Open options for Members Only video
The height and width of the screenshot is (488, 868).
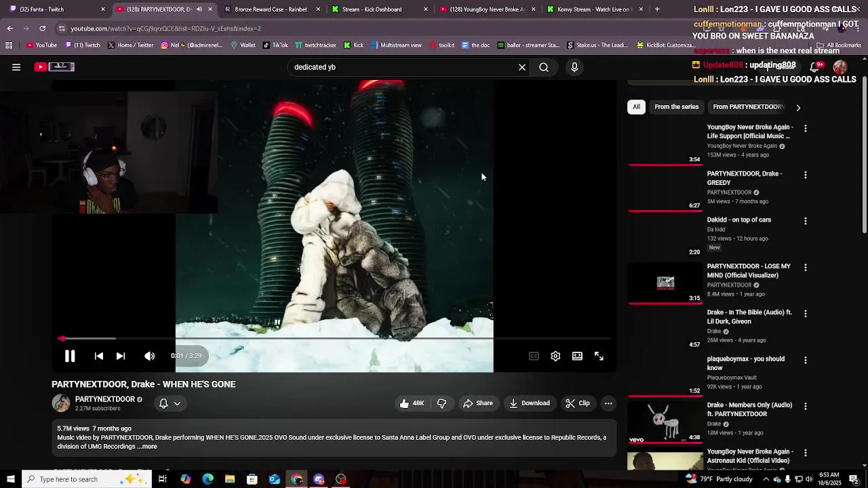[806, 407]
